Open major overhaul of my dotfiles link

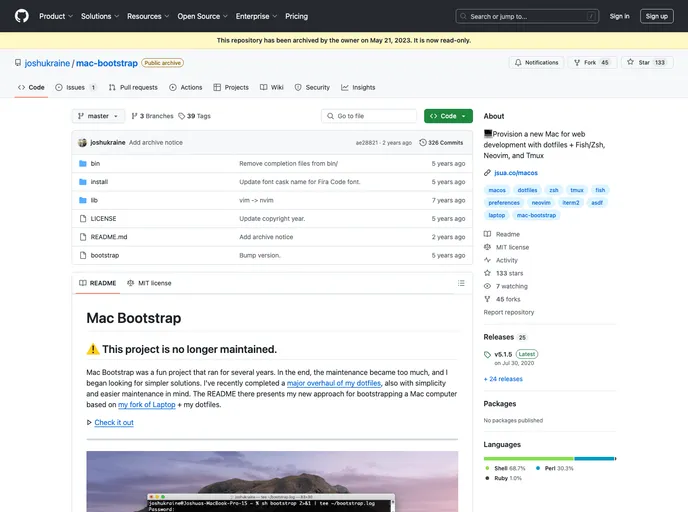tap(334, 383)
